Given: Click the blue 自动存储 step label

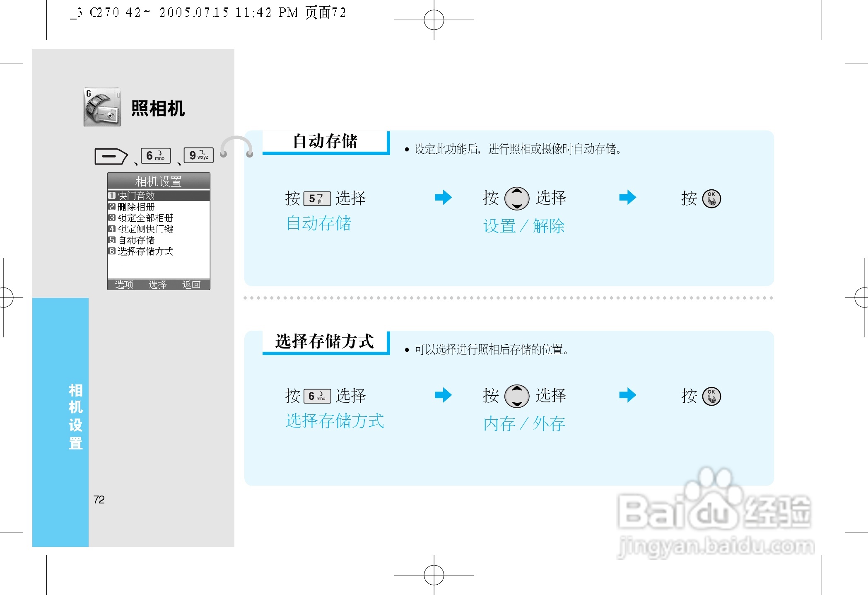Looking at the screenshot, I should click(x=318, y=223).
